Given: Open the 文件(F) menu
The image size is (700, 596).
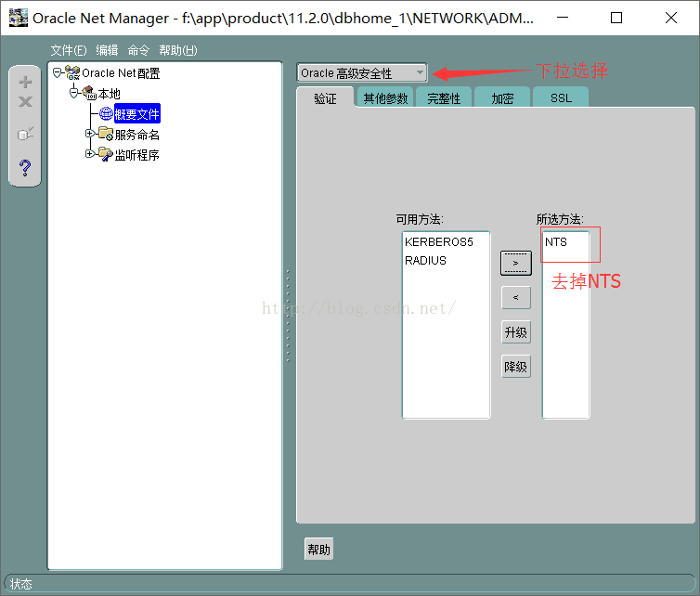Looking at the screenshot, I should pyautogui.click(x=69, y=50).
